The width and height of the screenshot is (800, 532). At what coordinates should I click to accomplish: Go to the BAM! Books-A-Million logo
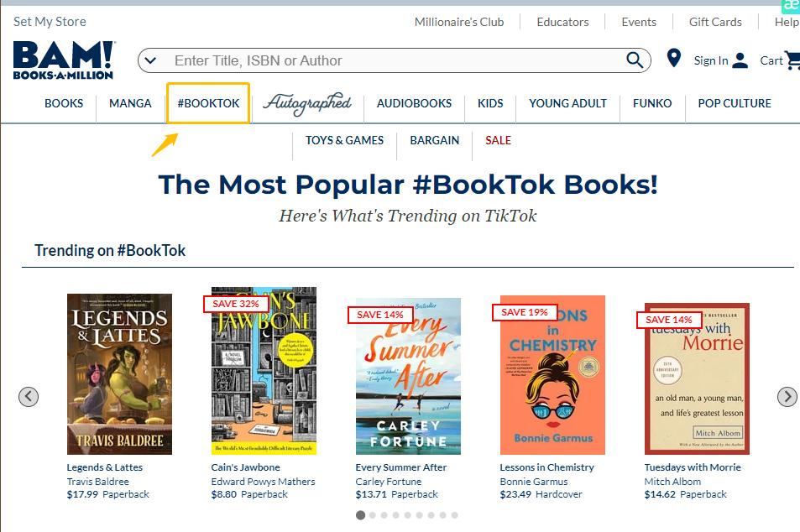[63, 60]
